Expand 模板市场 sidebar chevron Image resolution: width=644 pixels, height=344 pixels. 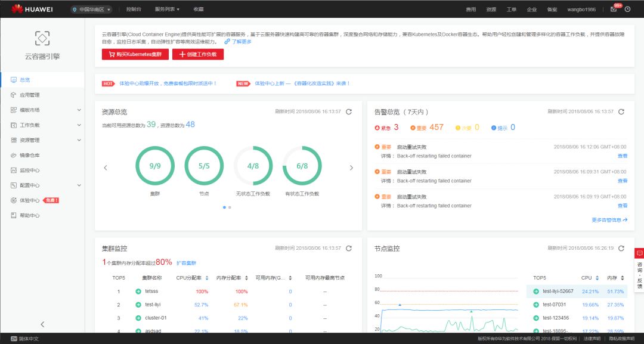79,110
